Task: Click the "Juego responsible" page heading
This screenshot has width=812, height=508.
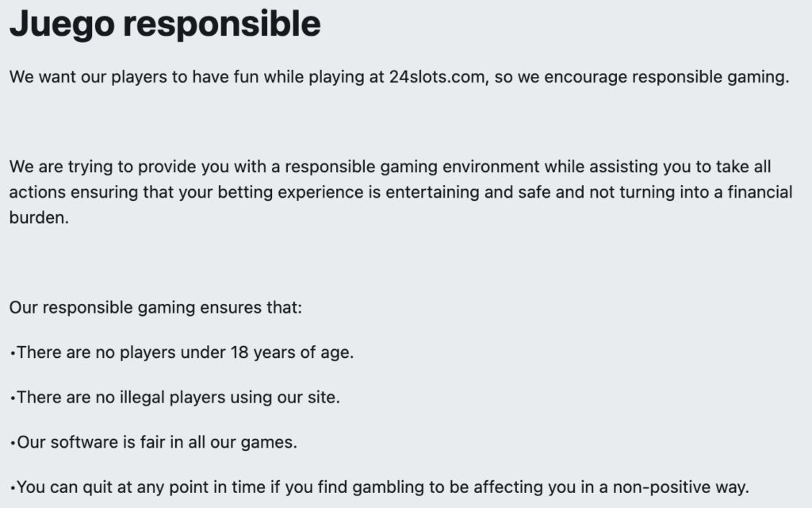Action: point(165,25)
